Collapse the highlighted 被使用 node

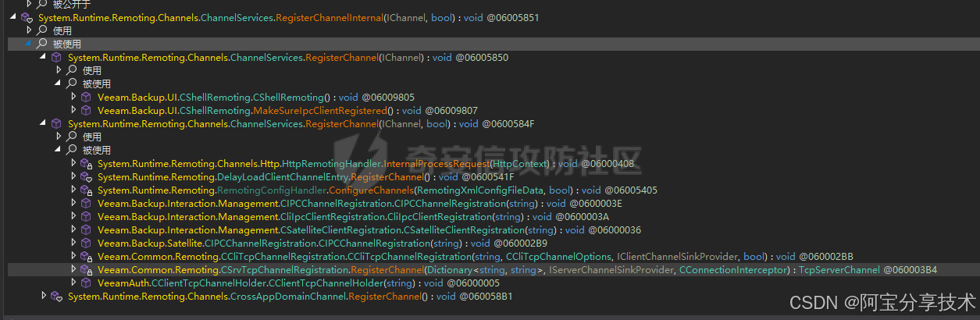(29, 44)
